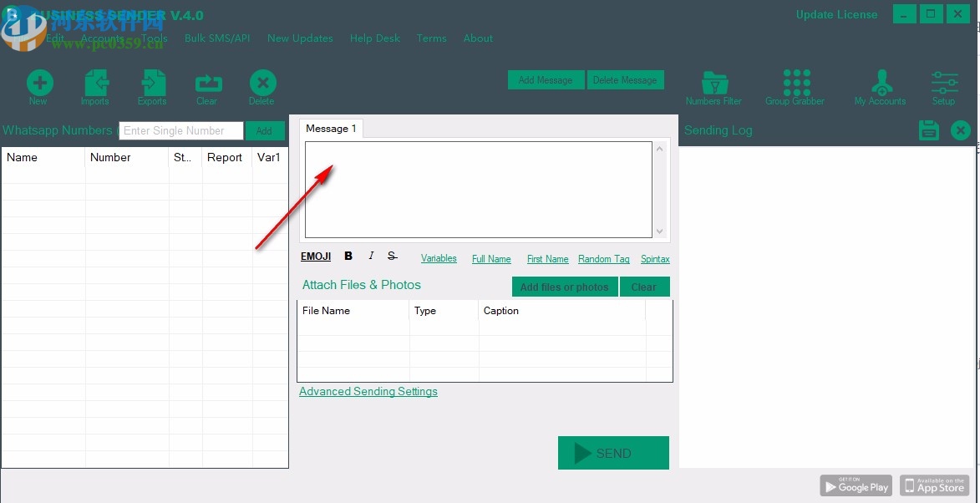Clear the Sending Log with X icon

click(961, 130)
